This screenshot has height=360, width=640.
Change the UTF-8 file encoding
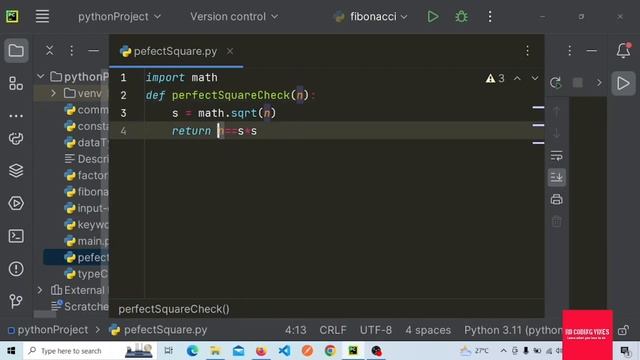point(376,330)
